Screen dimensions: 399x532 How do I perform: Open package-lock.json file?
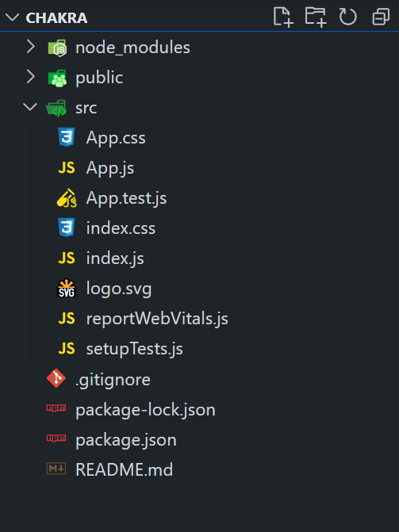coord(199,410)
